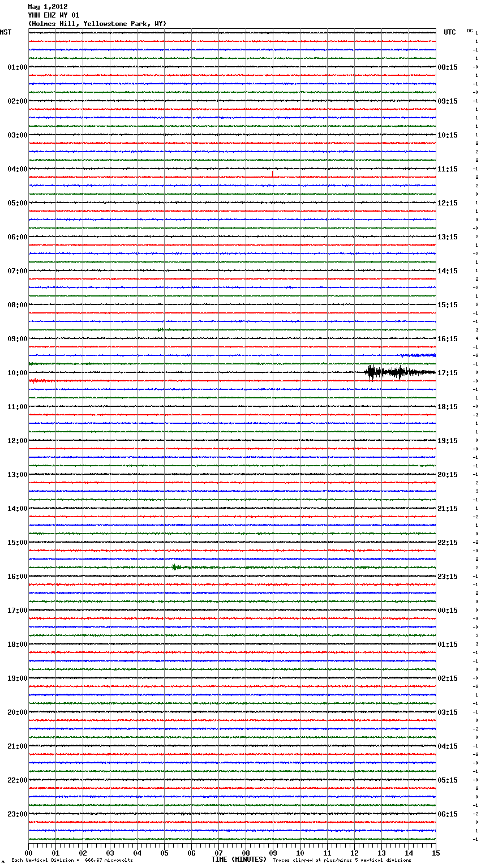Select the 22:00 MST time label
Image resolution: width=481 pixels, height=868 pixels.
pos(18,780)
